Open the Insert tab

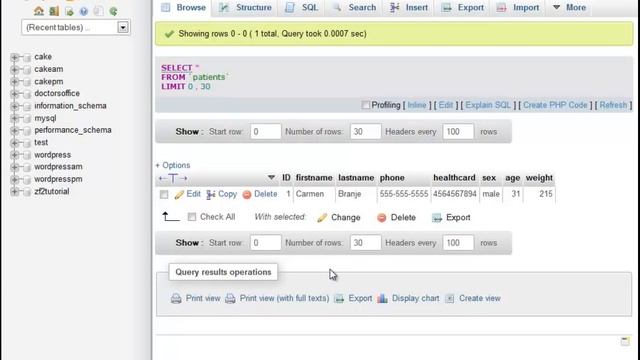tap(409, 7)
